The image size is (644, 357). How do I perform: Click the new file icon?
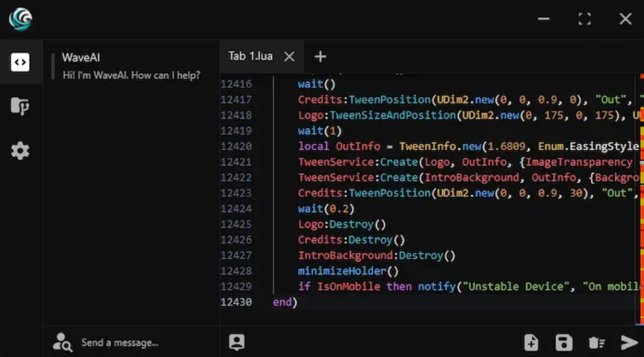(531, 342)
